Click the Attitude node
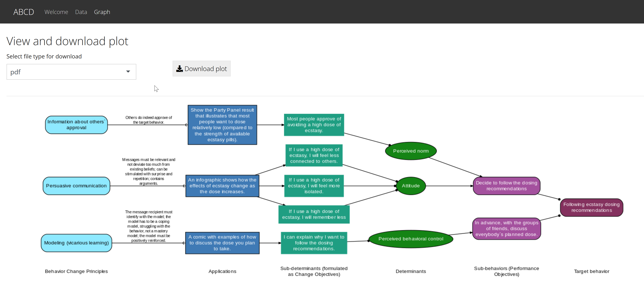Image resolution: width=644 pixels, height=302 pixels. click(411, 186)
